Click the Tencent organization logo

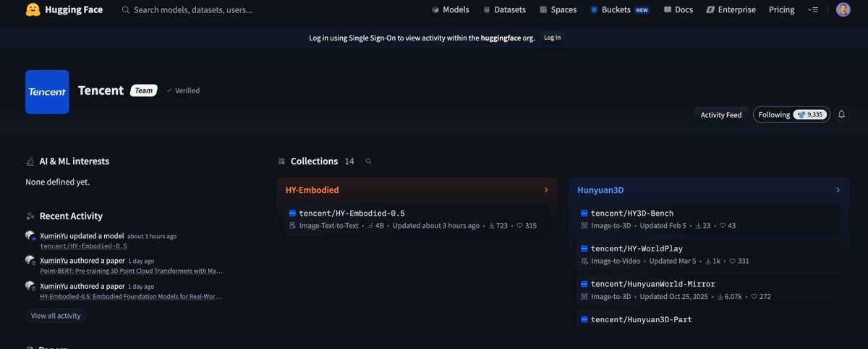click(x=47, y=92)
